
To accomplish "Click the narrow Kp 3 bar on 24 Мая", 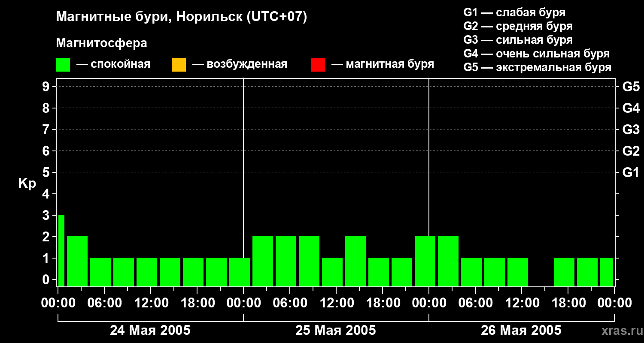I will [61, 250].
